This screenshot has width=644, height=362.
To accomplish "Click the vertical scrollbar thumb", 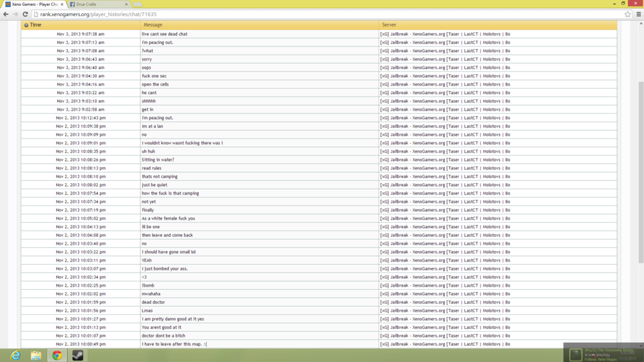I will click(641, 173).
